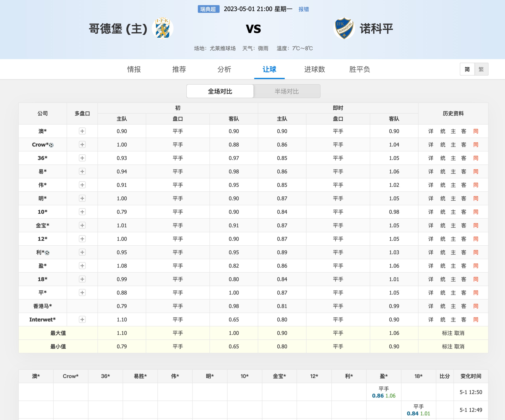Click the soccer ball icon beside Crow*
The height and width of the screenshot is (420, 505).
coord(51,145)
